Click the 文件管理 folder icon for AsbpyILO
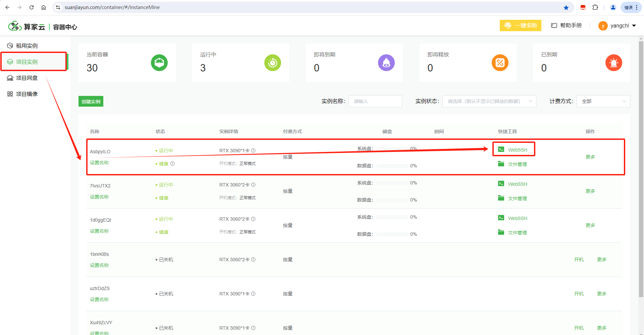 (x=501, y=164)
